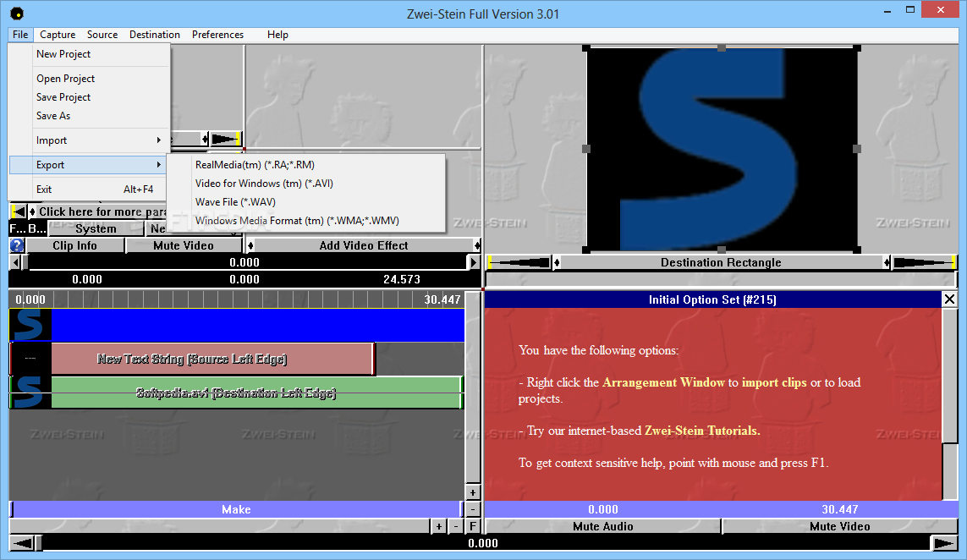Click the clip position scrollbar right arrow

pos(474,263)
